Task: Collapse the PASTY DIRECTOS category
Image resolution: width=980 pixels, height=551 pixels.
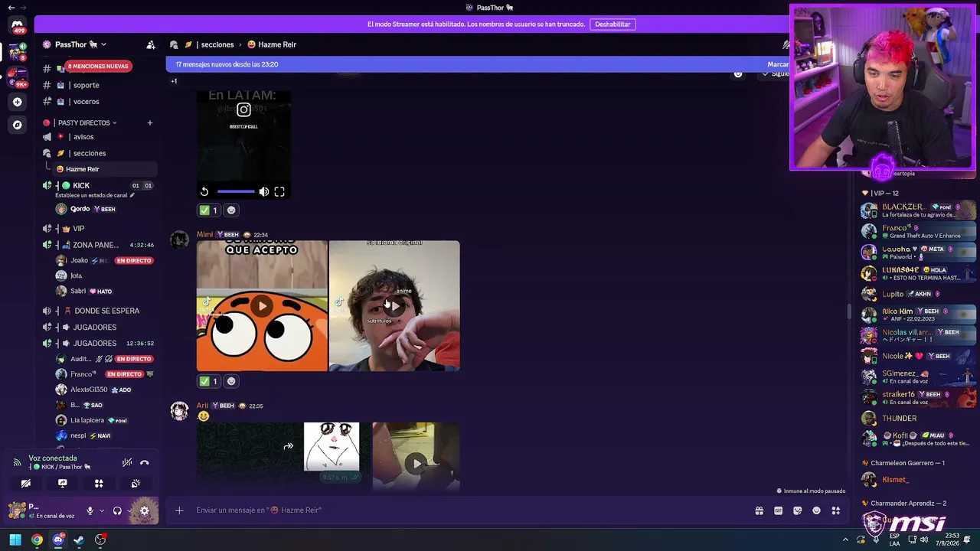Action: [x=84, y=123]
